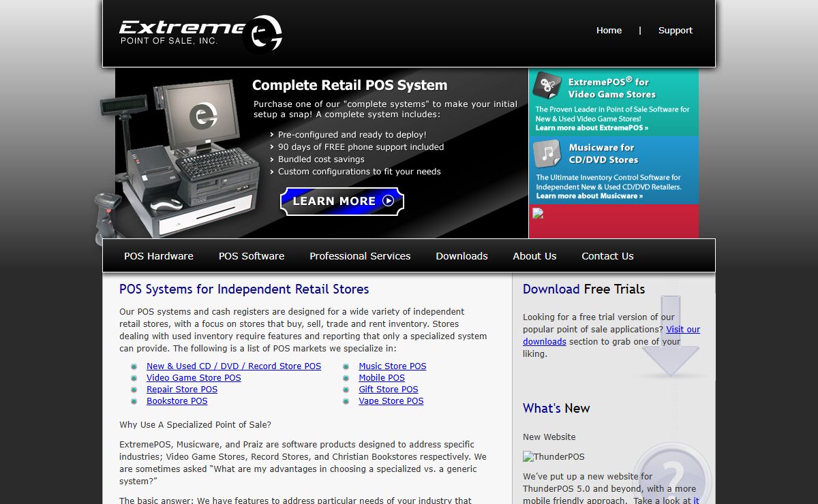This screenshot has width=818, height=504.
Task: Follow 'Learn more about Musicware' link
Action: coord(589,196)
